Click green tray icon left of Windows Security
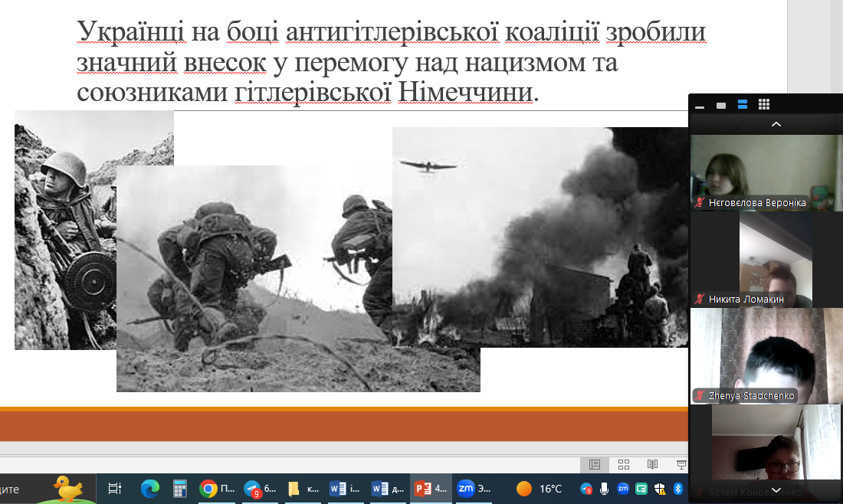The image size is (843, 504). 641,489
